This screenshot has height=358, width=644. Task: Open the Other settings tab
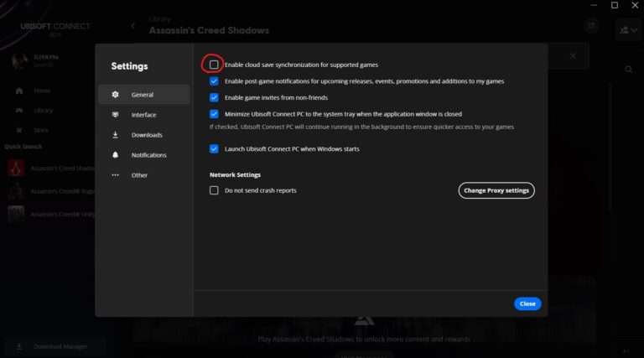click(144, 175)
